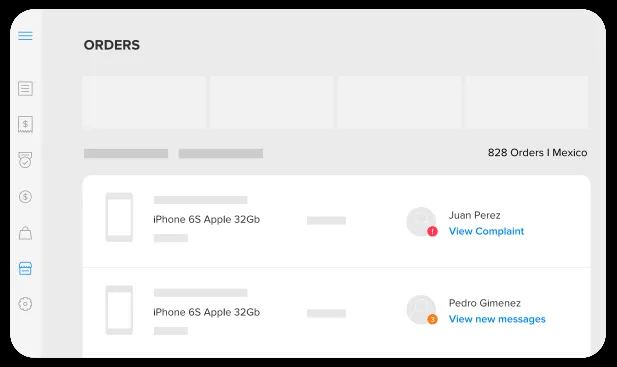
Task: Select the first order's phone thumbnail
Action: pos(119,217)
